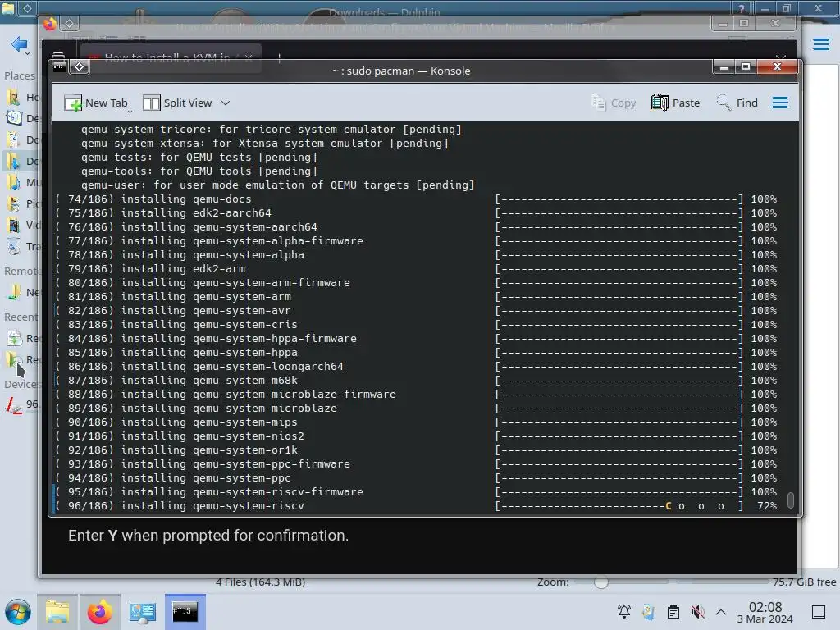Toggle the Firefox window pin icon
This screenshot has width=840, height=630.
coord(69,24)
